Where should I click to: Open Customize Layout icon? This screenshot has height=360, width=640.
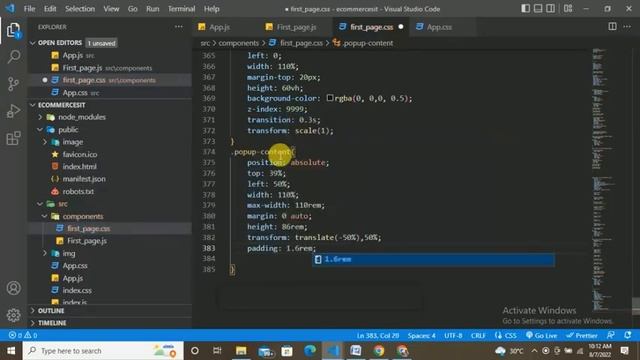tap(568, 8)
